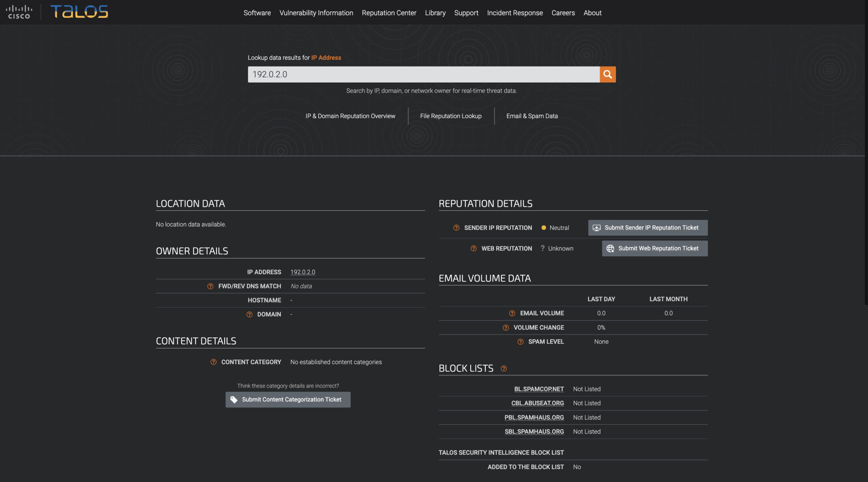Click the help icon next to Block Lists
This screenshot has width=868, height=482.
coord(503,367)
